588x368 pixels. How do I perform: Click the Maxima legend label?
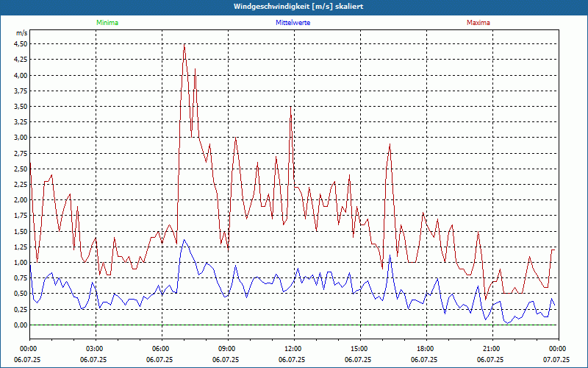pyautogui.click(x=478, y=23)
